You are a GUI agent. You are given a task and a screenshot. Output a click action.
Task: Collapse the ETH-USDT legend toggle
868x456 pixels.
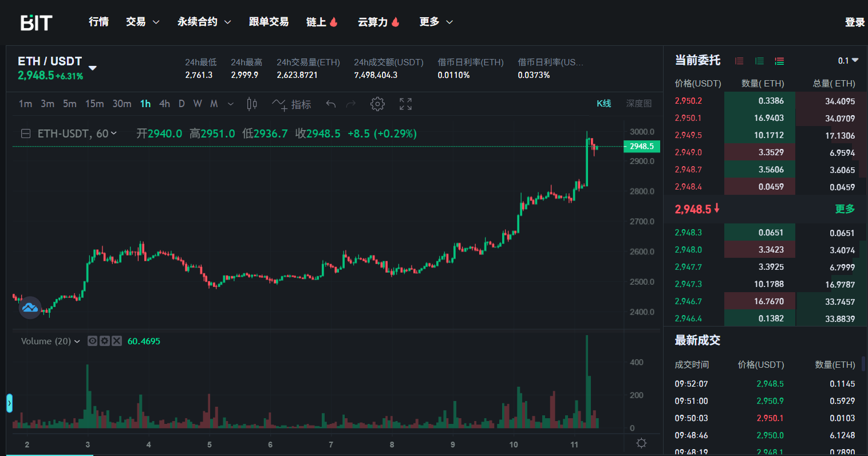pos(26,133)
